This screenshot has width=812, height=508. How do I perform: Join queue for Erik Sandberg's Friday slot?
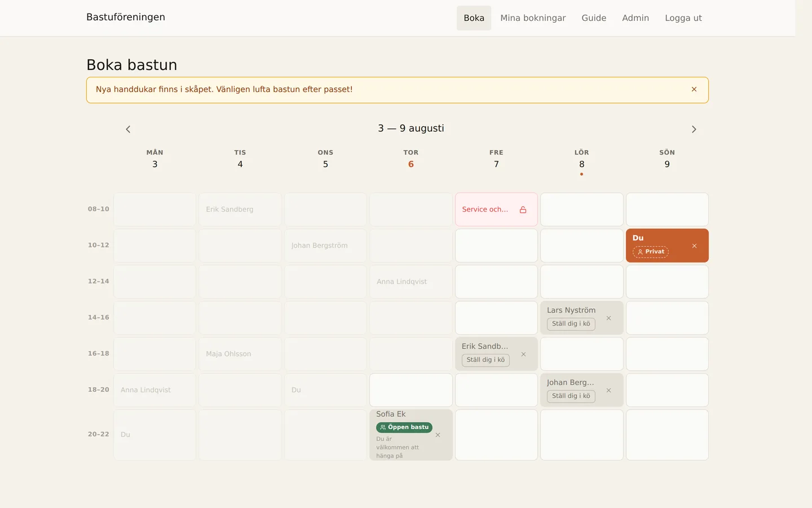click(486, 360)
